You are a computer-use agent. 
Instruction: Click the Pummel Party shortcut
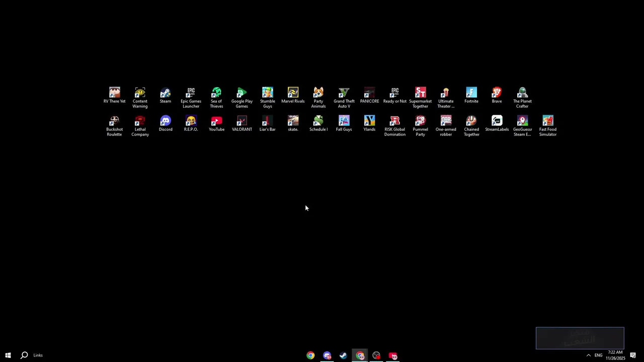(420, 126)
